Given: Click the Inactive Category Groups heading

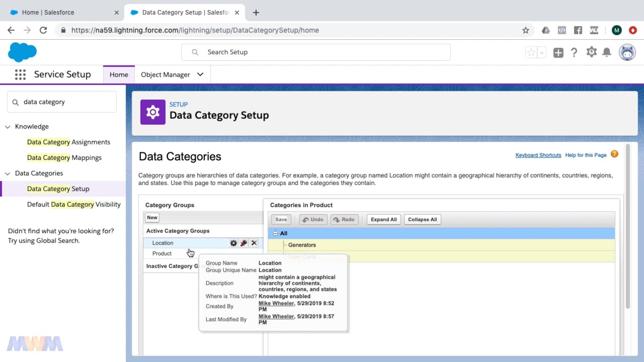Looking at the screenshot, I should 172,266.
